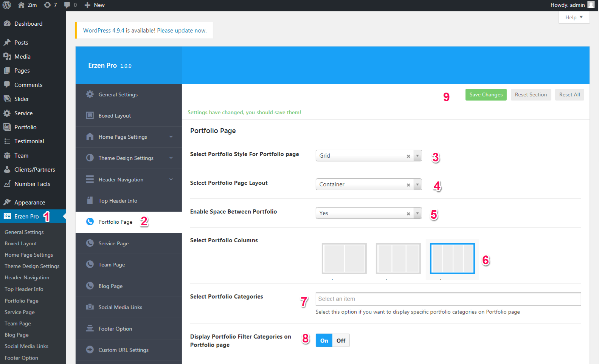Open Boxed Layout submenu link in sidebar
This screenshot has width=599, height=364.
point(21,243)
